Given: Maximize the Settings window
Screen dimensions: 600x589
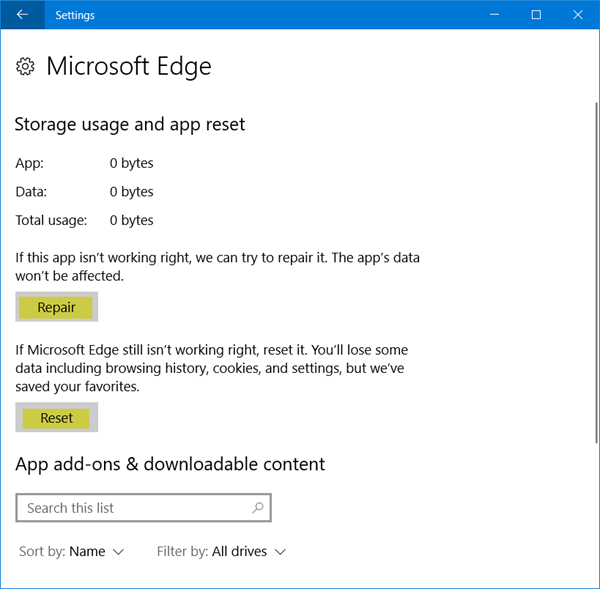Looking at the screenshot, I should click(536, 14).
